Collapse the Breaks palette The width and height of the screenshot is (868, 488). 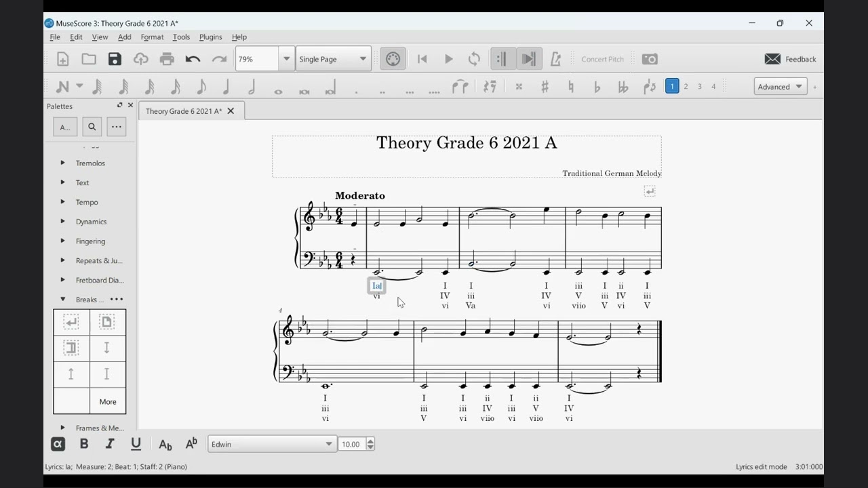(x=62, y=299)
